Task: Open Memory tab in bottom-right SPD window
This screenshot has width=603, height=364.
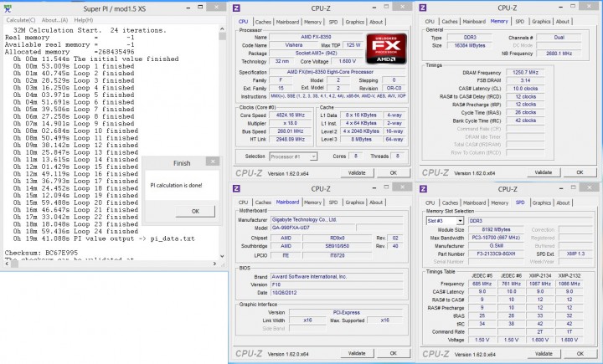Action: click(499, 203)
